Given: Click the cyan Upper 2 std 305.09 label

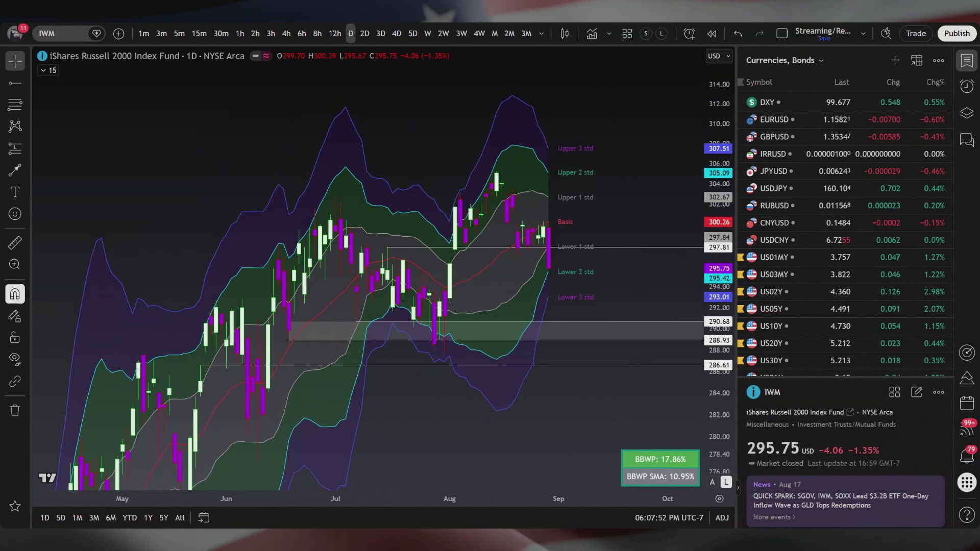Looking at the screenshot, I should (x=719, y=173).
